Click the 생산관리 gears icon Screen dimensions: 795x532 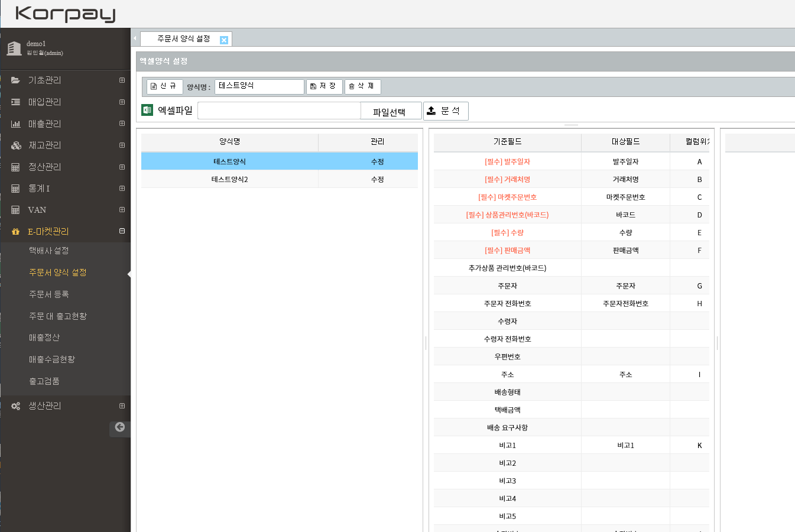(x=15, y=406)
